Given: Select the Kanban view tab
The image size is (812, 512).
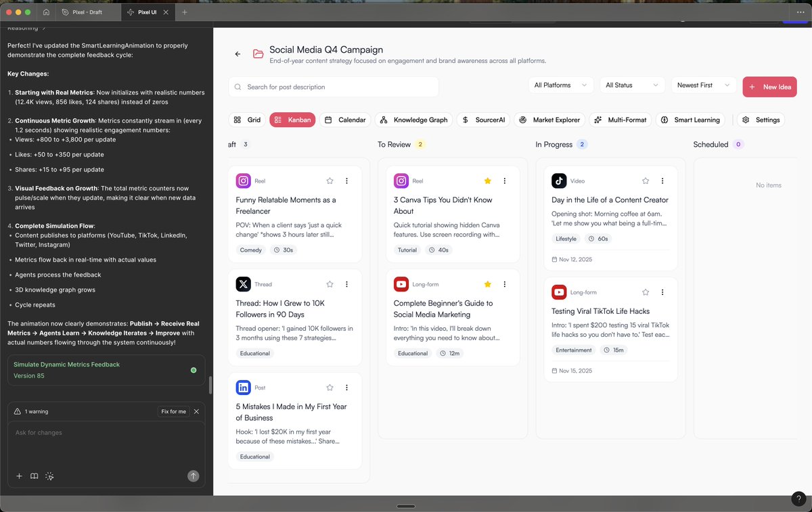Looking at the screenshot, I should (x=292, y=120).
